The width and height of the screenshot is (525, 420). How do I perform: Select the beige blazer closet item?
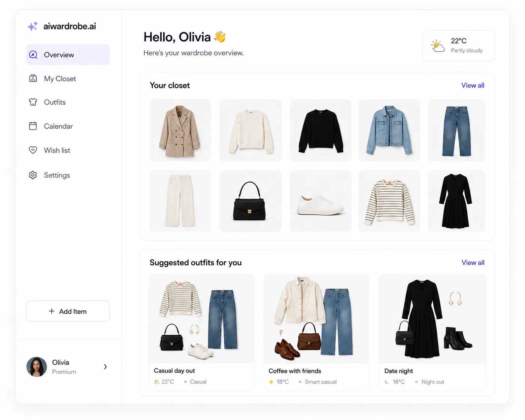click(180, 130)
